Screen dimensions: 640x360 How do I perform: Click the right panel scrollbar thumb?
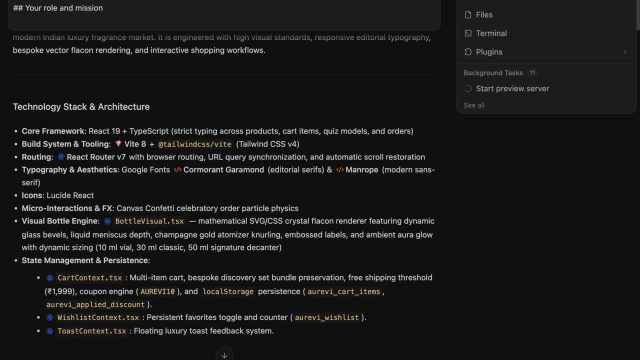638,15
